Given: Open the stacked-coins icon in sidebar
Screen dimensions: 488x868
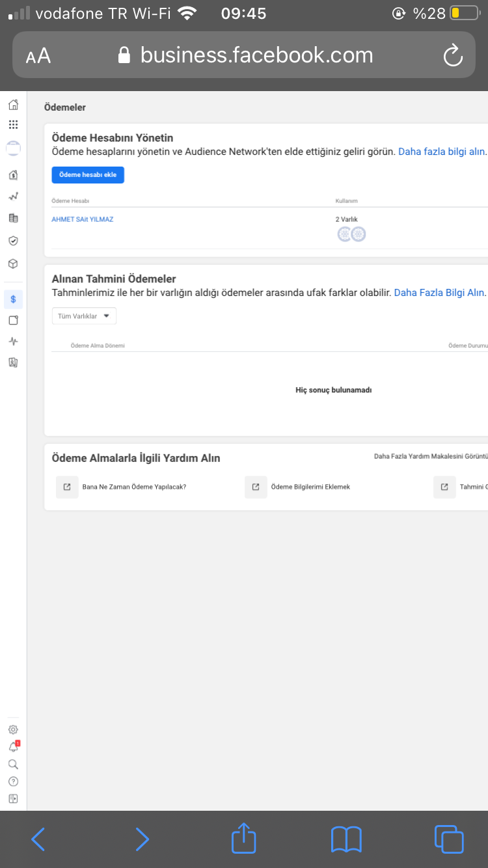Looking at the screenshot, I should pos(13,219).
